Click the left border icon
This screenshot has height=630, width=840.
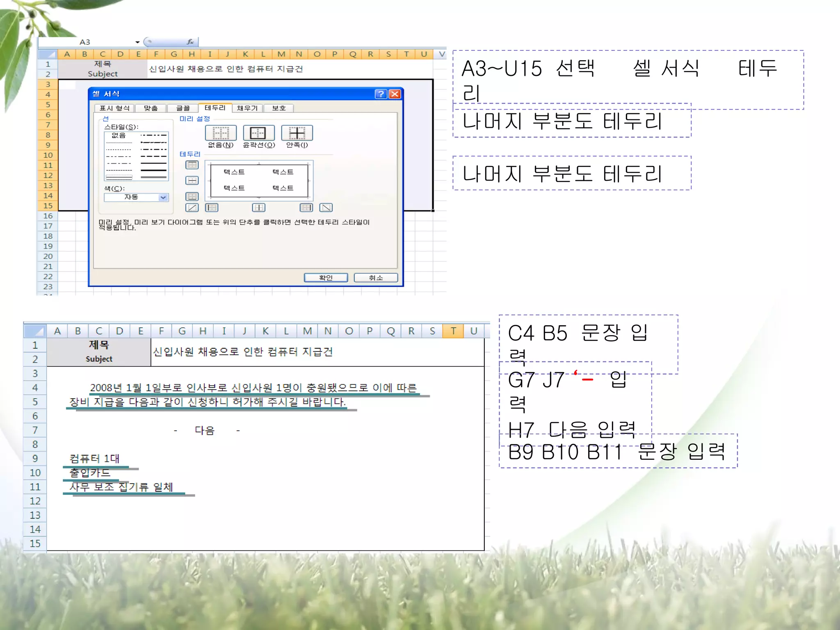point(212,208)
